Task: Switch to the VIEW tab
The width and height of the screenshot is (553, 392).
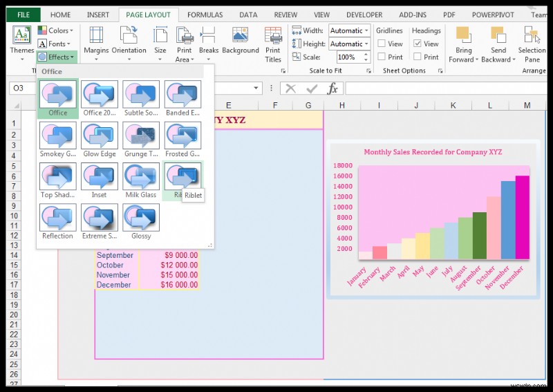Action: point(321,15)
